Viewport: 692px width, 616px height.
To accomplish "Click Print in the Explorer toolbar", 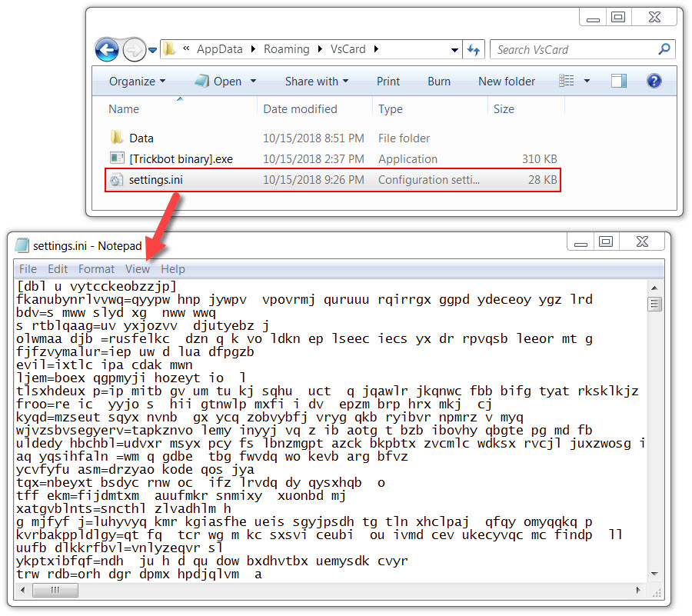I will [x=388, y=82].
